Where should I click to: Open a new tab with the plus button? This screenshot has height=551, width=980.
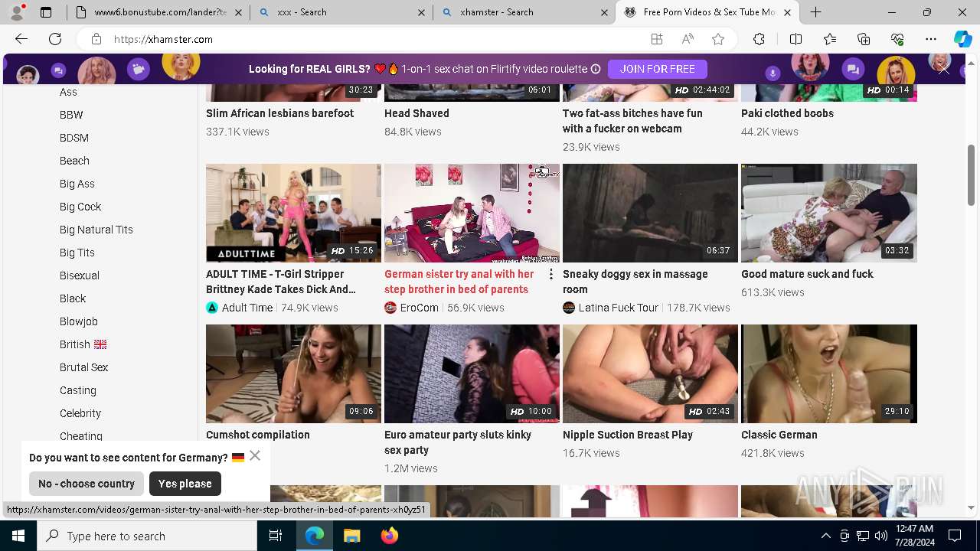pos(816,12)
